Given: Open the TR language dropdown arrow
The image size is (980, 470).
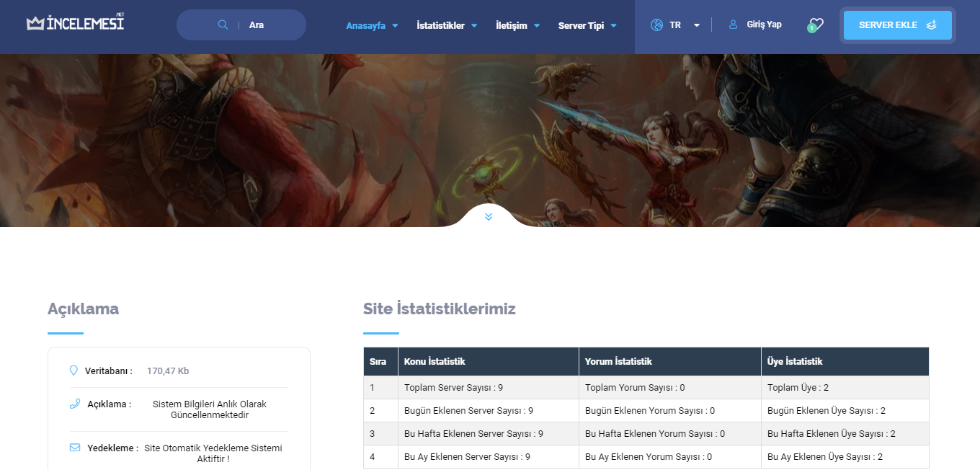Looking at the screenshot, I should (x=697, y=25).
